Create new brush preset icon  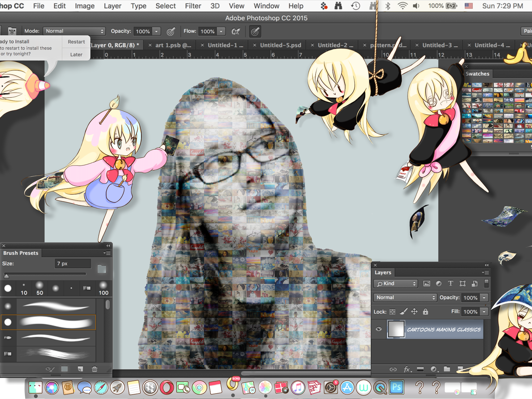click(80, 369)
